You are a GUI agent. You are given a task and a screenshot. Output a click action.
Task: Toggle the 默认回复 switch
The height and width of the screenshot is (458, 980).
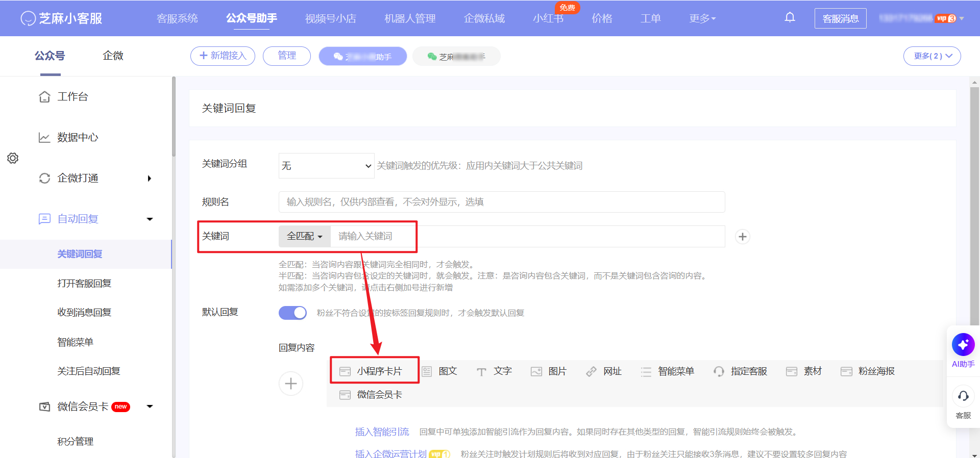click(292, 313)
